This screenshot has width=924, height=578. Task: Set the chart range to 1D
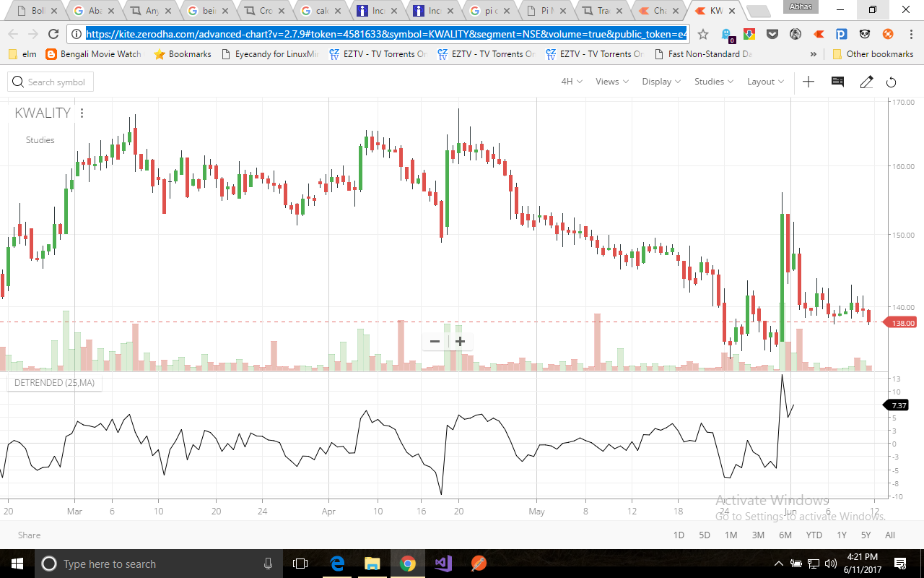pyautogui.click(x=679, y=535)
